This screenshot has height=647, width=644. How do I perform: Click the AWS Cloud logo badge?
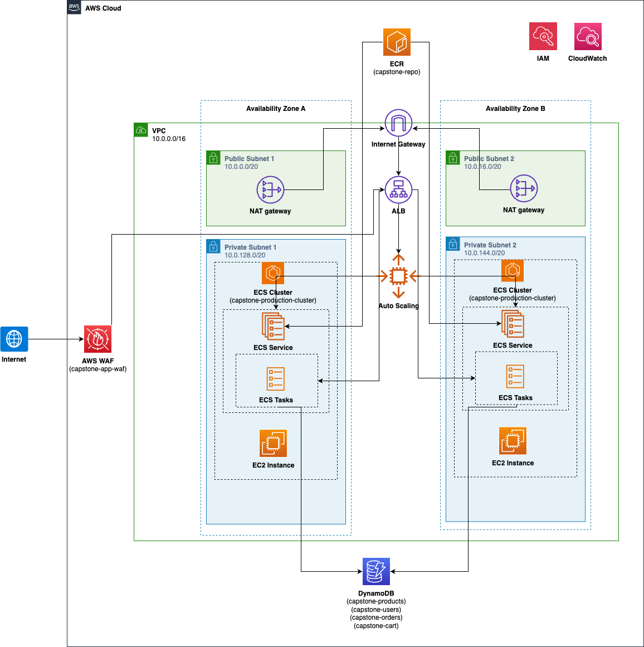pos(73,7)
